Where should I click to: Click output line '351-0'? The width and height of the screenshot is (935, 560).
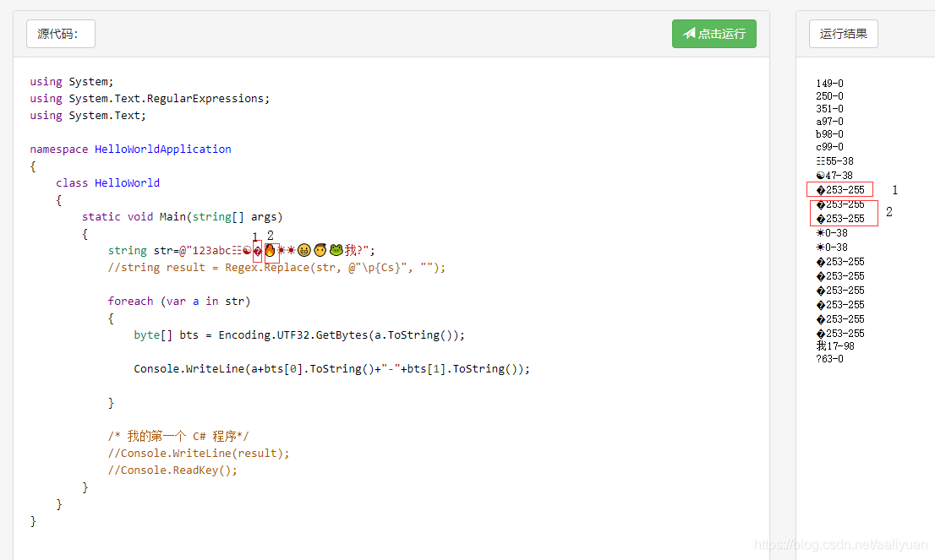829,108
